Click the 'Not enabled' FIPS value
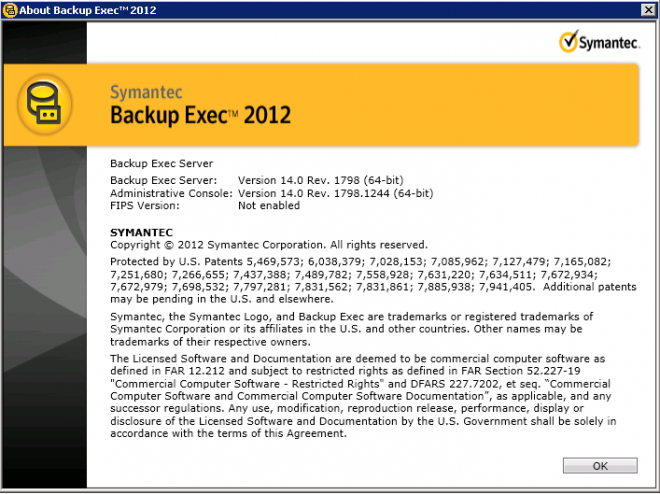The height and width of the screenshot is (494, 660). pos(269,206)
